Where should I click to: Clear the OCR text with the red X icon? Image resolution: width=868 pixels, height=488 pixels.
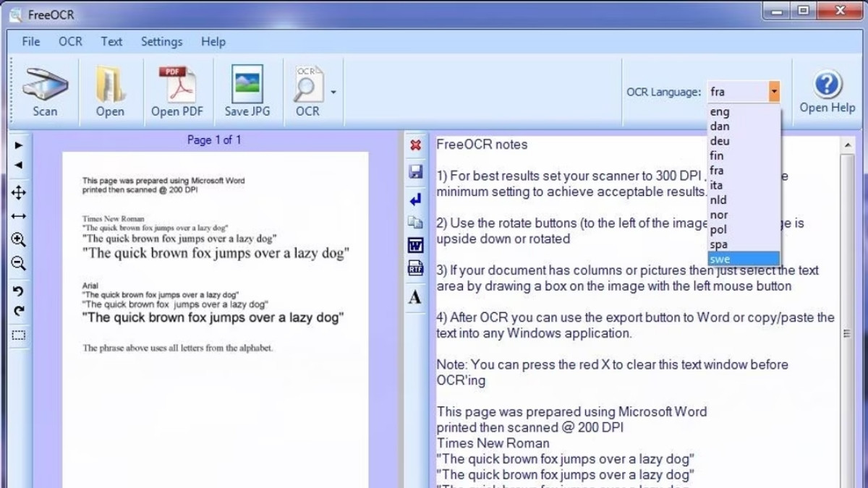click(415, 145)
